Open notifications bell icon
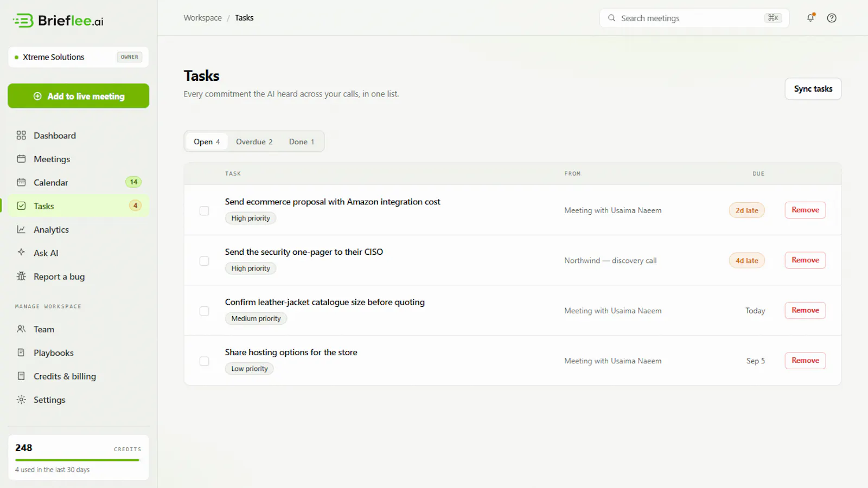 [x=810, y=18]
